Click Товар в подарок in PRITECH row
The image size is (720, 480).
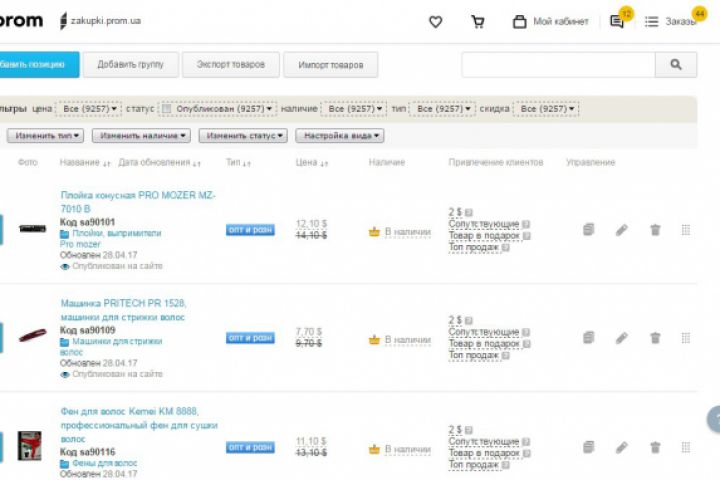(484, 344)
